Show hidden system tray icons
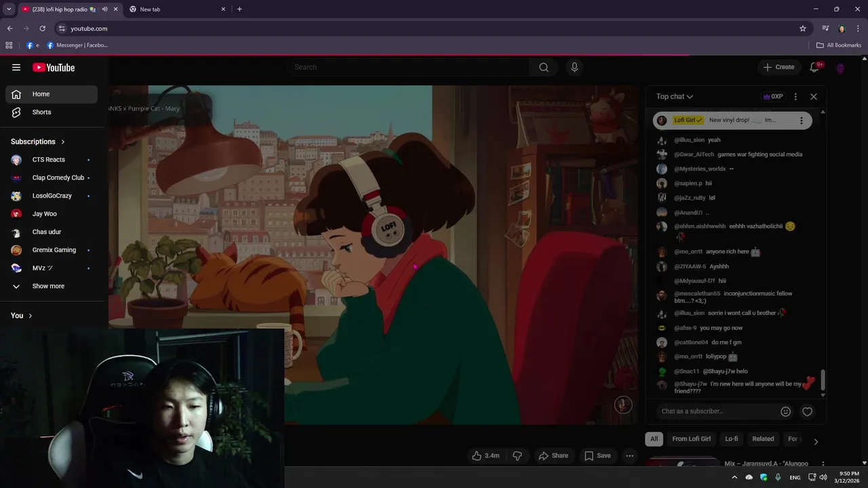The image size is (868, 488). (x=734, y=477)
